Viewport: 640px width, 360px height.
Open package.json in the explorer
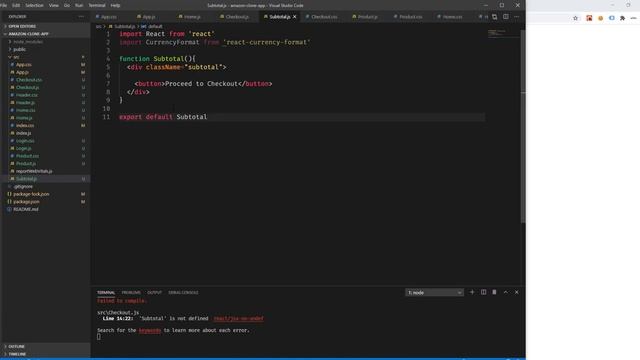click(x=26, y=202)
